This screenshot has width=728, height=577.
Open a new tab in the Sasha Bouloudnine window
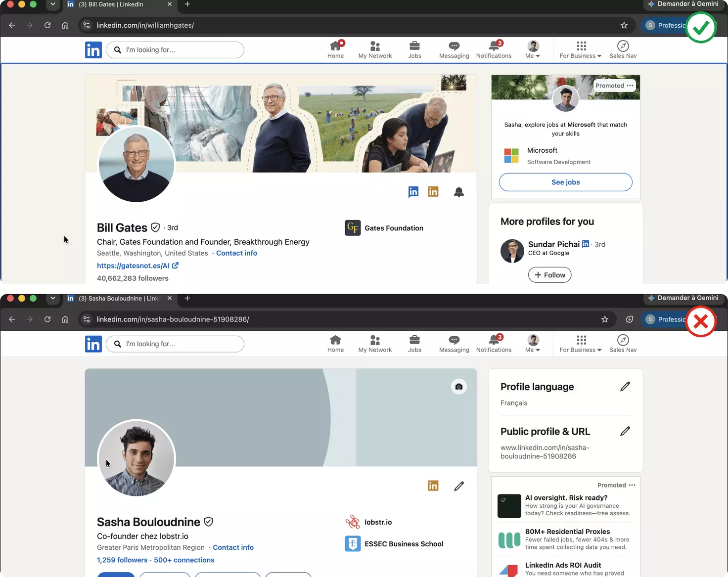click(187, 298)
